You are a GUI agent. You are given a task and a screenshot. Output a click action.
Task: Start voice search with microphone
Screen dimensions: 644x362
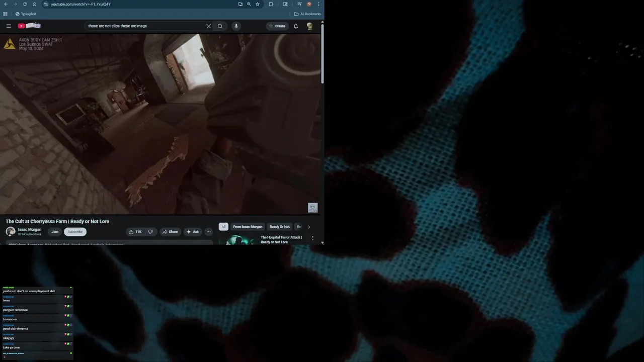(x=236, y=26)
